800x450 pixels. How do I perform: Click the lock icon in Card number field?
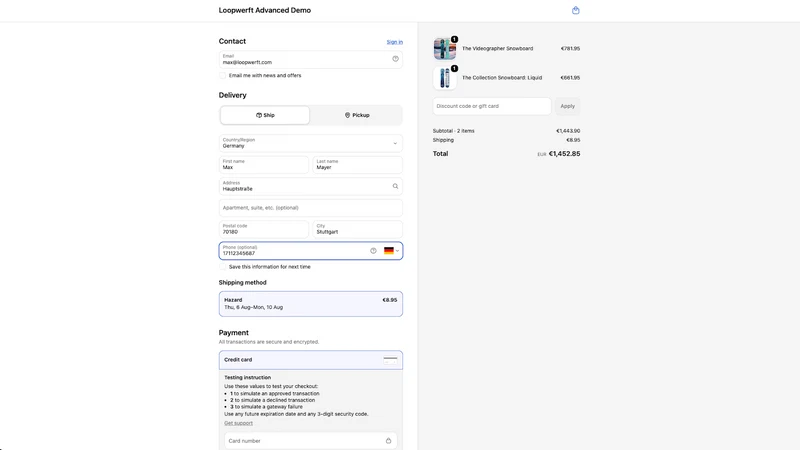(388, 441)
